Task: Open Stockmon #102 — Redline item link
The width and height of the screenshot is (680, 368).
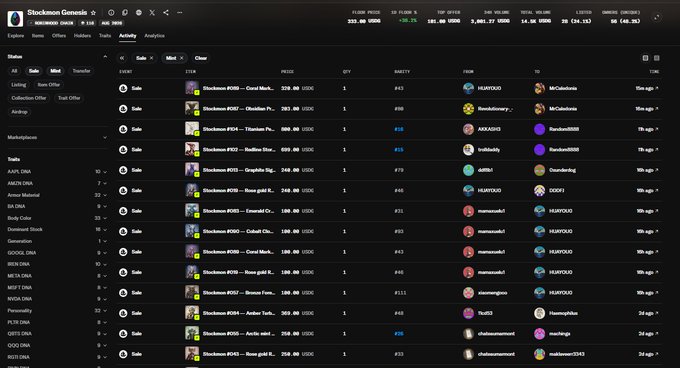Action: pyautogui.click(x=239, y=150)
